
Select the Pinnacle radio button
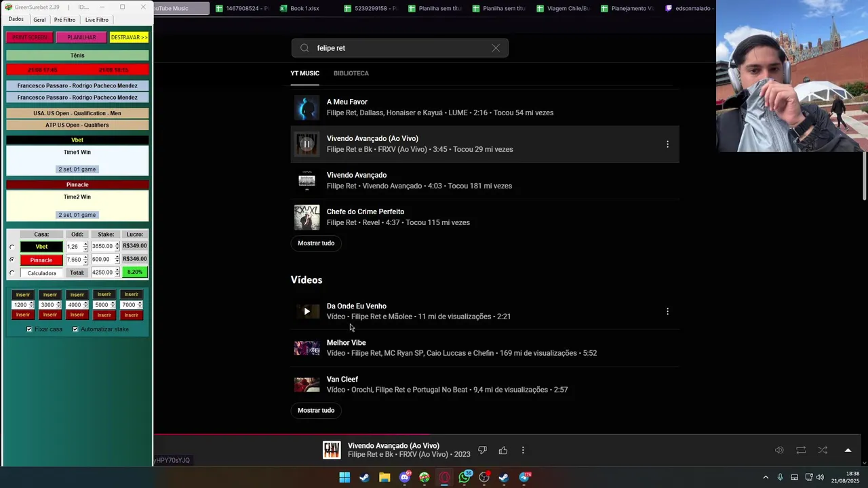point(12,260)
